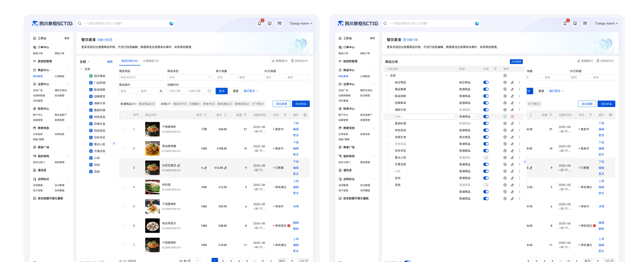
Task: Cancel new category with red X icon
Action: [x=512, y=117]
